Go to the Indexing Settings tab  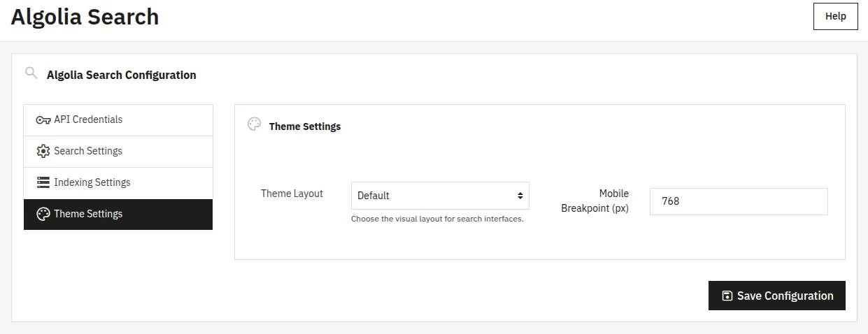pos(118,183)
